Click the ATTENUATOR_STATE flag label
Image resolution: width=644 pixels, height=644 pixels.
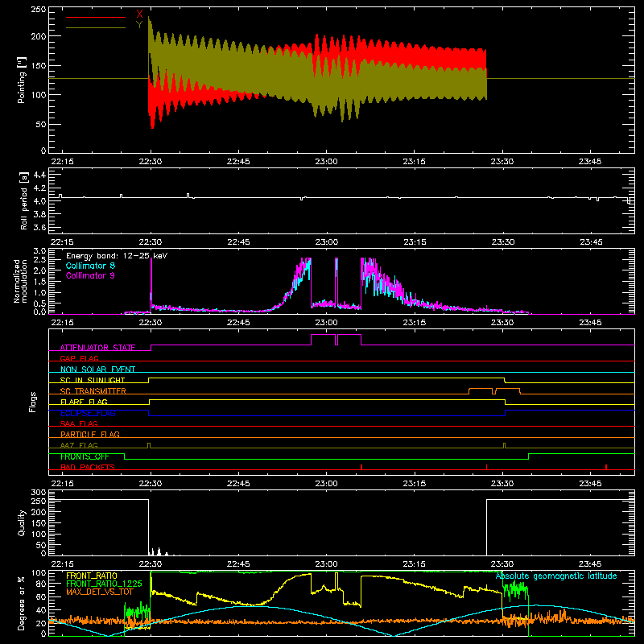97,348
